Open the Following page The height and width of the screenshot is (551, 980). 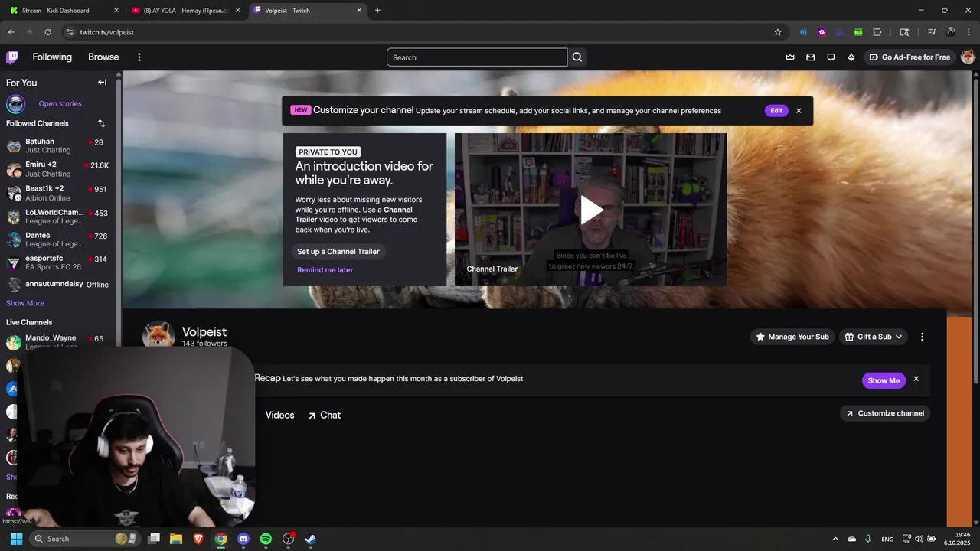(52, 57)
